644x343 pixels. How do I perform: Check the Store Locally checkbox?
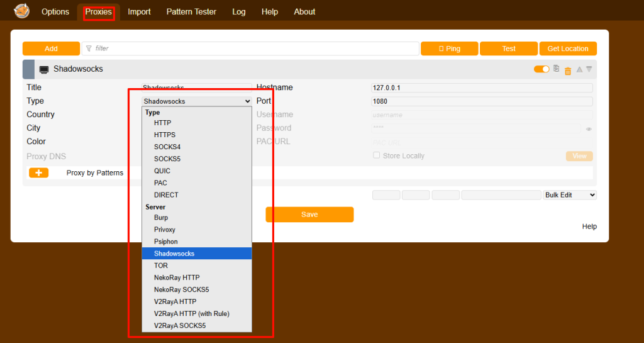pyautogui.click(x=377, y=155)
